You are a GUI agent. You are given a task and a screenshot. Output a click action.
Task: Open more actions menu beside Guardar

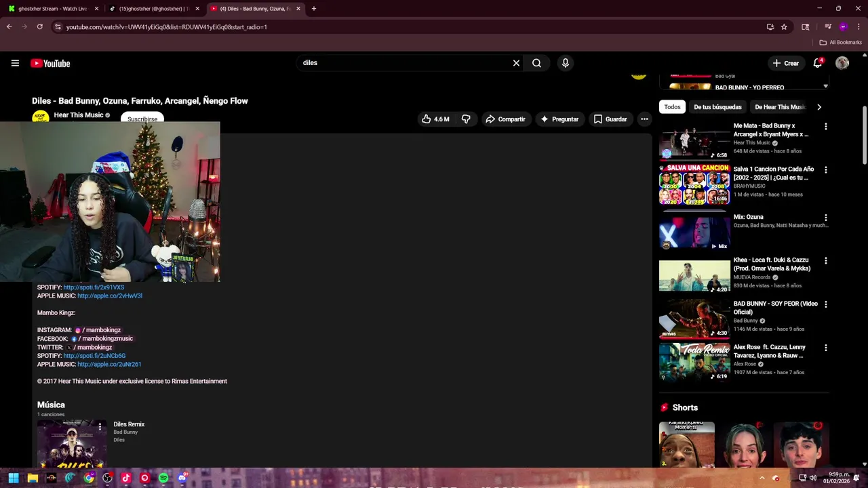644,119
